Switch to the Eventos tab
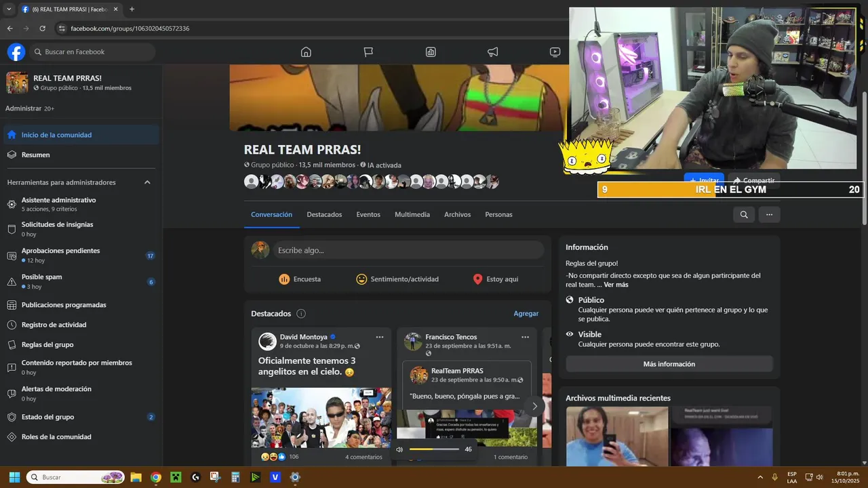The width and height of the screenshot is (868, 488). (x=368, y=214)
